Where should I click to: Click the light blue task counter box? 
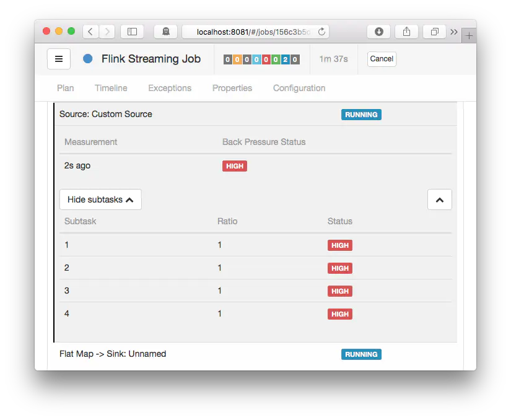(256, 59)
